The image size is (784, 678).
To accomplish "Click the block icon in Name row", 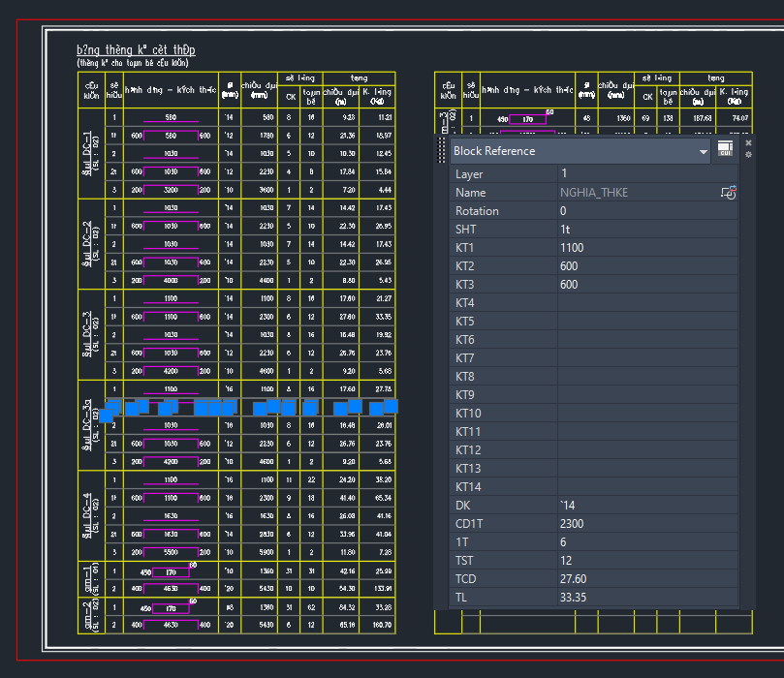I will (x=729, y=193).
